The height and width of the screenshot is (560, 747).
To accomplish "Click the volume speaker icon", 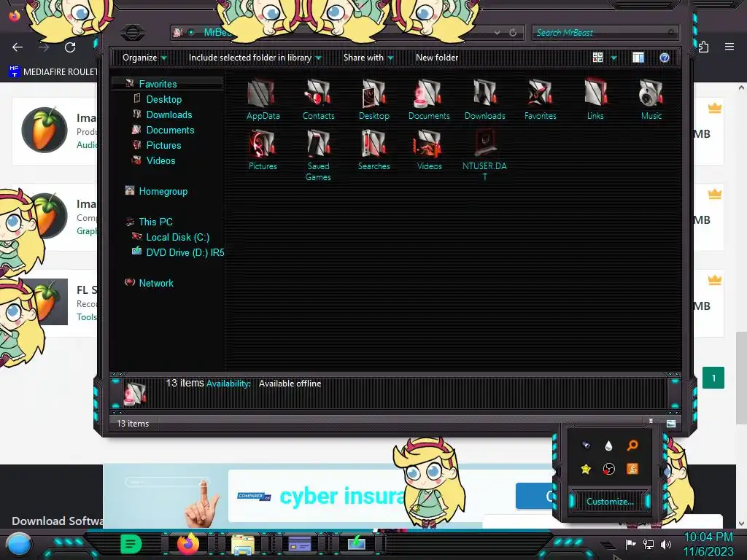I will [x=666, y=544].
